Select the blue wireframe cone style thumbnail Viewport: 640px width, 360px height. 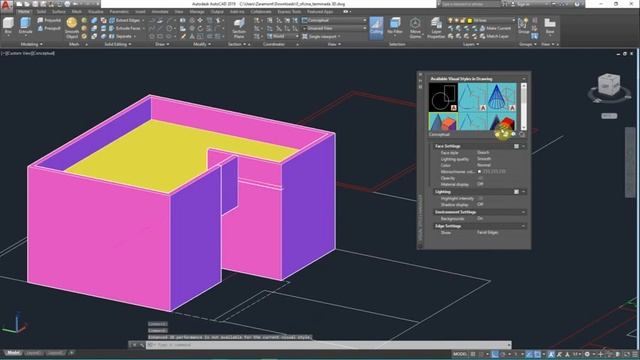[x=502, y=97]
